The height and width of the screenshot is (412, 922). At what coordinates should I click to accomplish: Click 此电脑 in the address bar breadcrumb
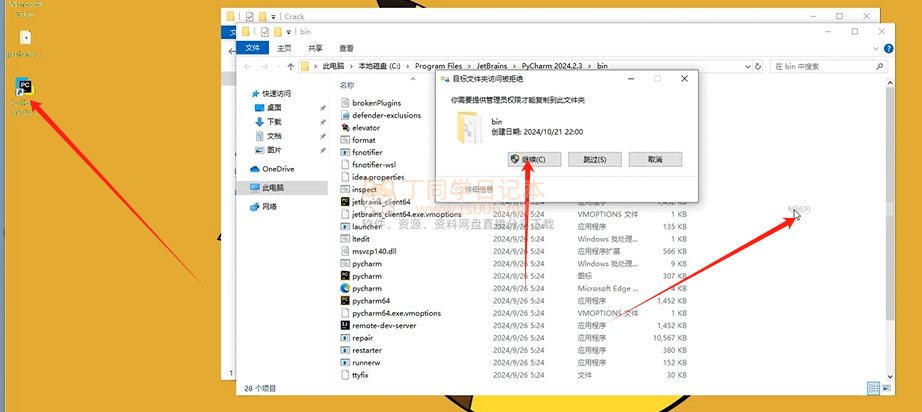[334, 66]
